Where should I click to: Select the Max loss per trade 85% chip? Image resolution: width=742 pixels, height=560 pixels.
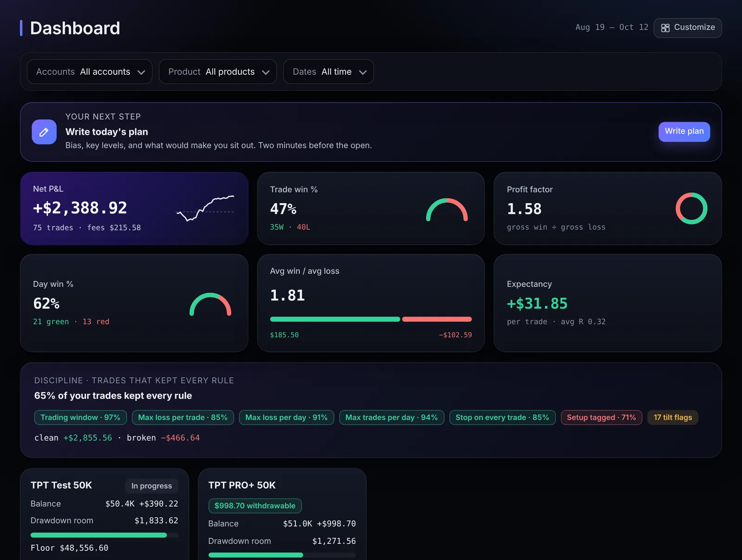[183, 418]
